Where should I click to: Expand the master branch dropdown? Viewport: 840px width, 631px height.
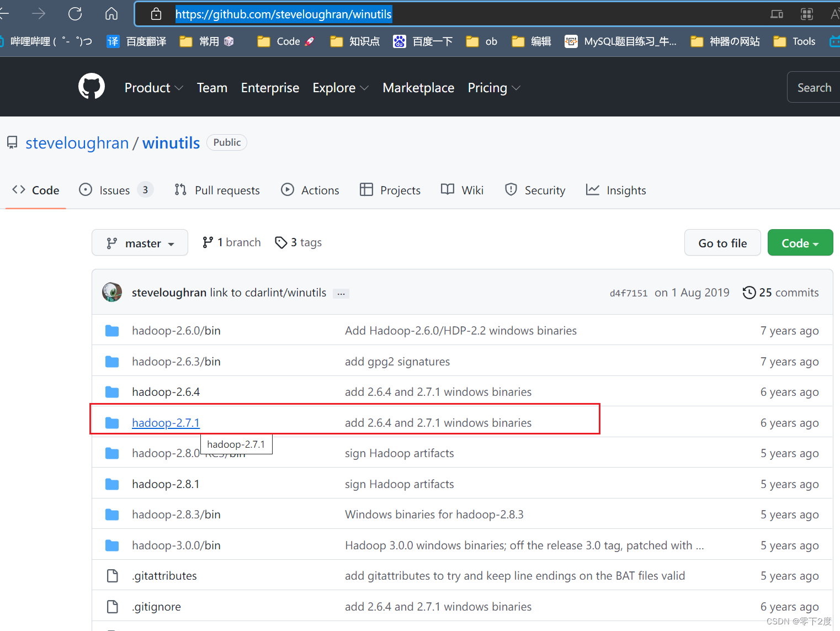click(x=140, y=243)
